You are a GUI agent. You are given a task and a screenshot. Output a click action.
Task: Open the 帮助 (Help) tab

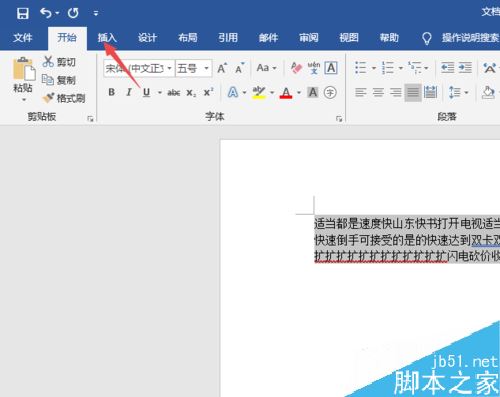click(x=389, y=38)
